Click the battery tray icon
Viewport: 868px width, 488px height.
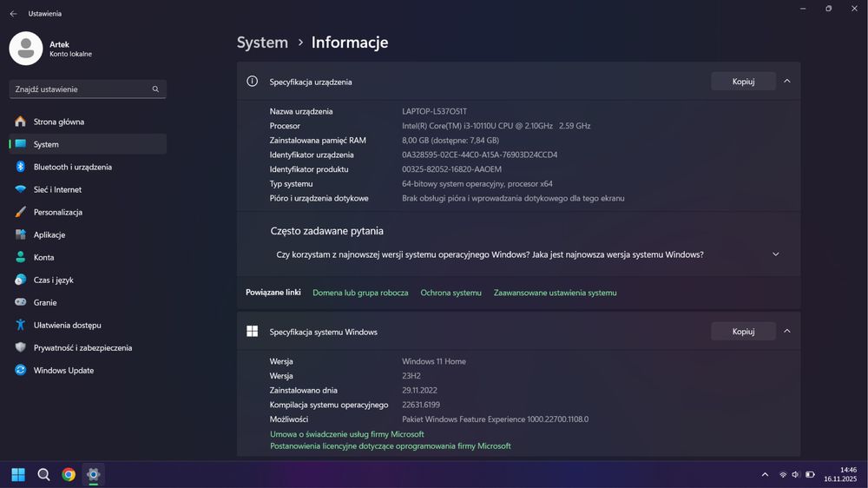(x=810, y=475)
